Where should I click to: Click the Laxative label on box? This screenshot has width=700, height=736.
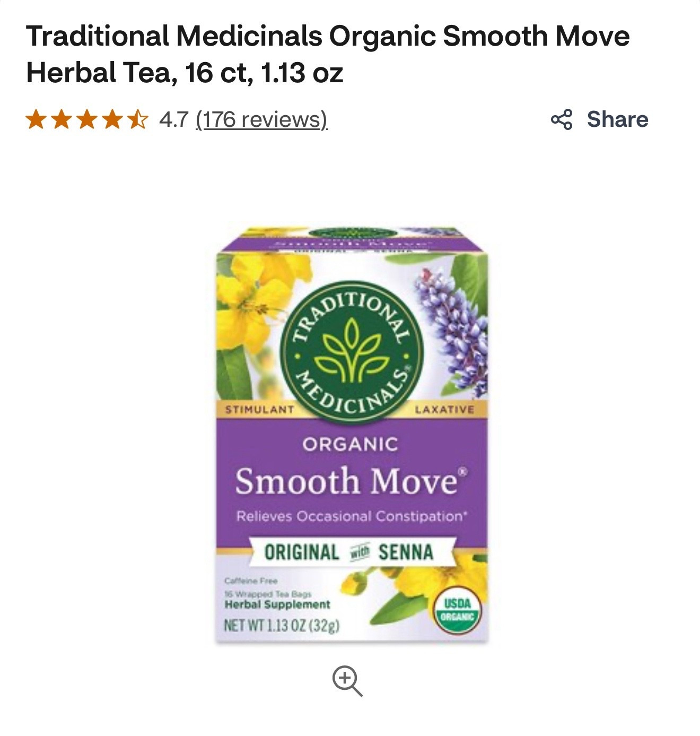coord(444,410)
